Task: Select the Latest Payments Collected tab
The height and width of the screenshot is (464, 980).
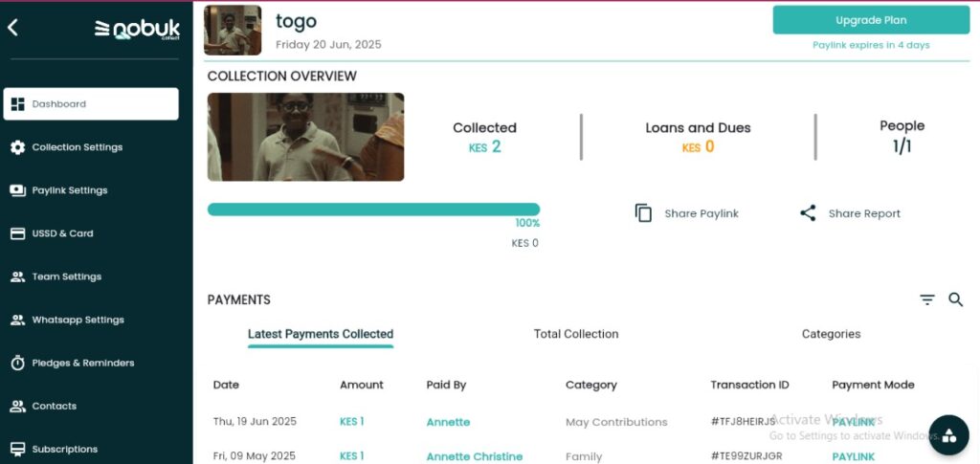Action: click(321, 334)
